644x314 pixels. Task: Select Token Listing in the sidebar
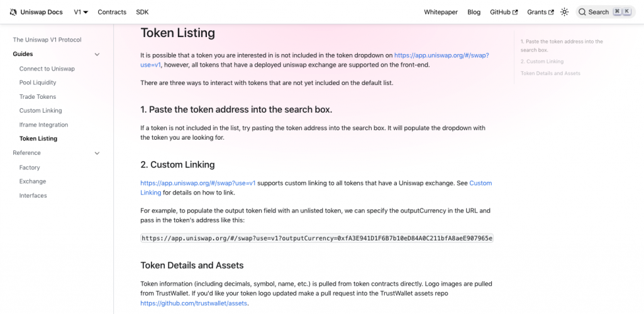[38, 138]
